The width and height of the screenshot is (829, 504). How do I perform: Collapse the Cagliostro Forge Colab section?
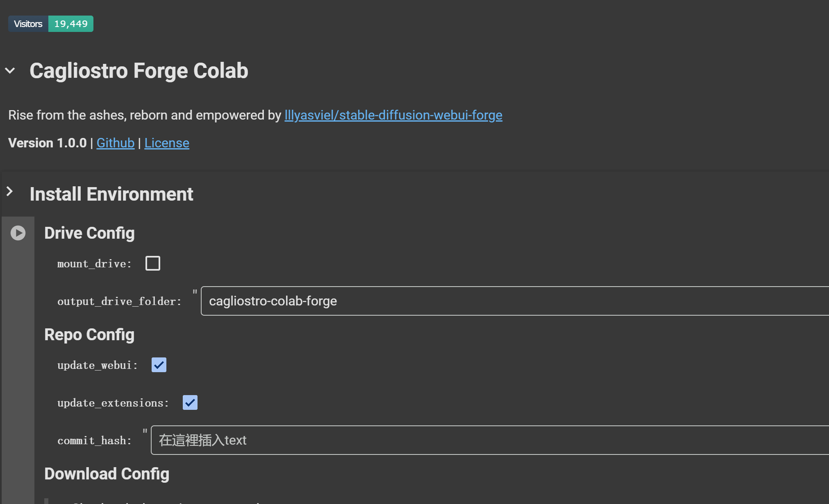(x=10, y=71)
